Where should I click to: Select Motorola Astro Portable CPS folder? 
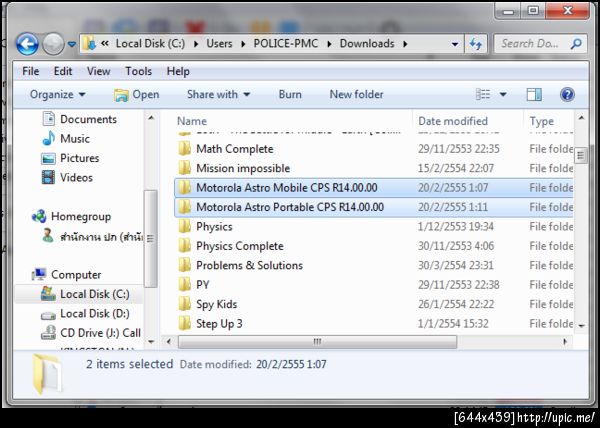pyautogui.click(x=290, y=207)
